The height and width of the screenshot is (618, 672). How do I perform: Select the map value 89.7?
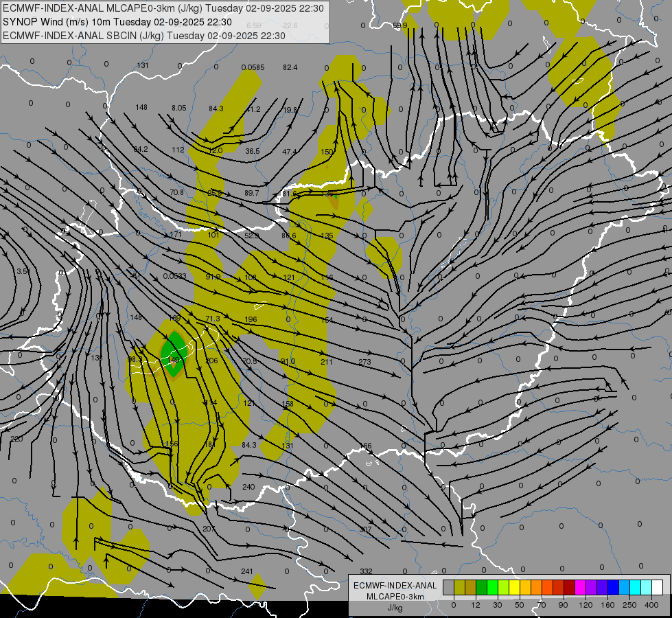[252, 193]
